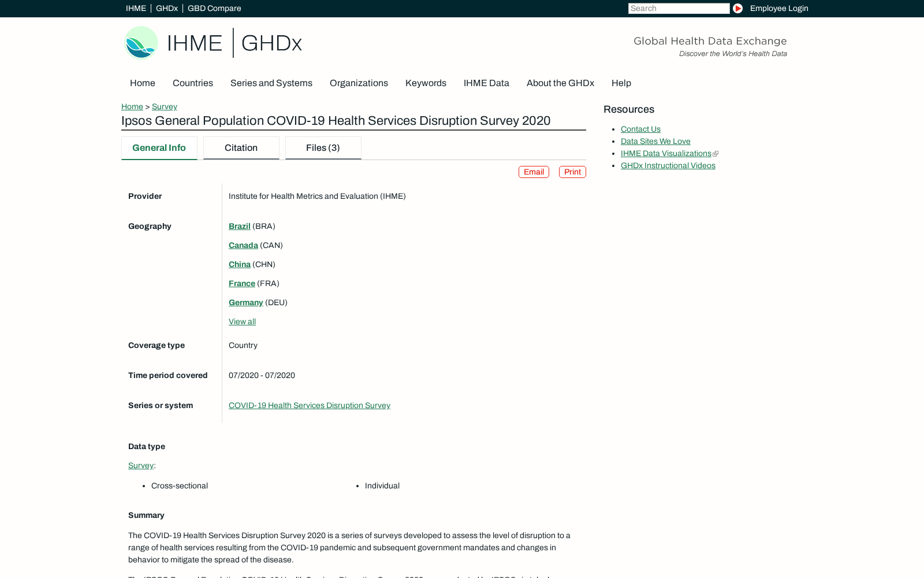Open the Survey data type link

point(141,466)
